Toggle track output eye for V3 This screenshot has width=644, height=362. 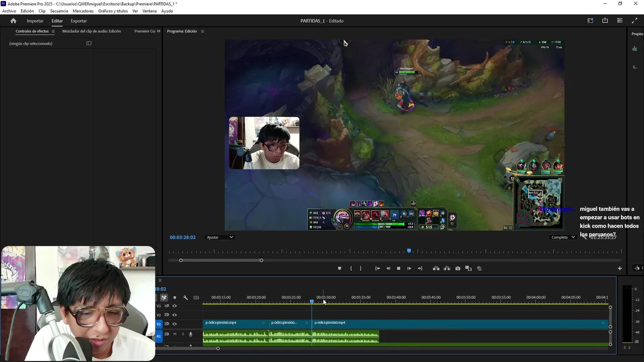[175, 306]
